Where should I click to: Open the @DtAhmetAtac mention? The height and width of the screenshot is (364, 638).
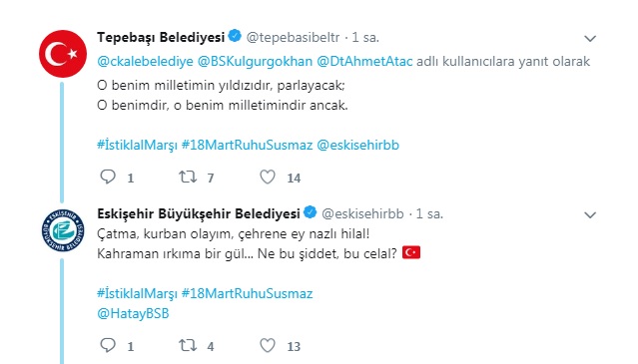click(x=364, y=62)
